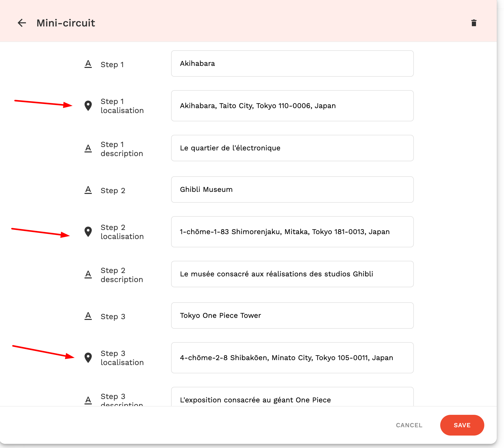This screenshot has width=504, height=448.
Task: Edit the Shimorenjaku, Mitaka address field
Action: pos(292,232)
